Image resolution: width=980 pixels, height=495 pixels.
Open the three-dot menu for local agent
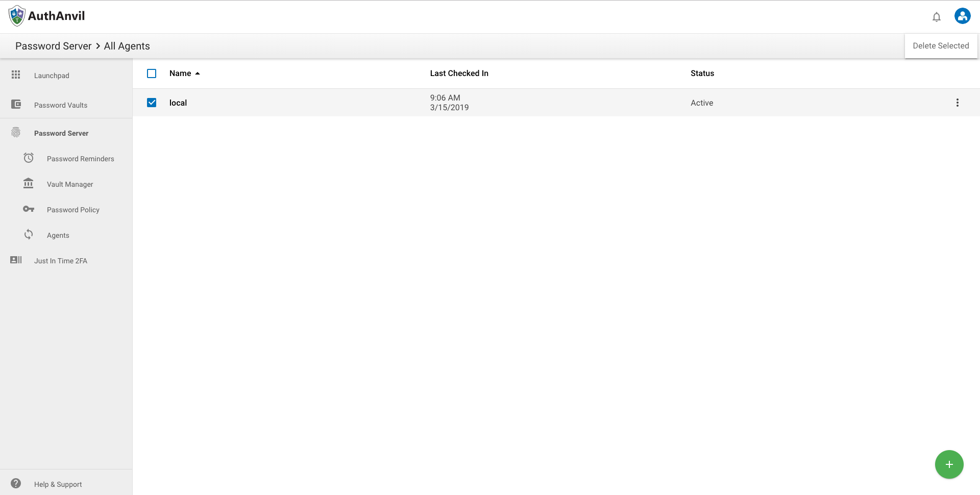pos(957,103)
